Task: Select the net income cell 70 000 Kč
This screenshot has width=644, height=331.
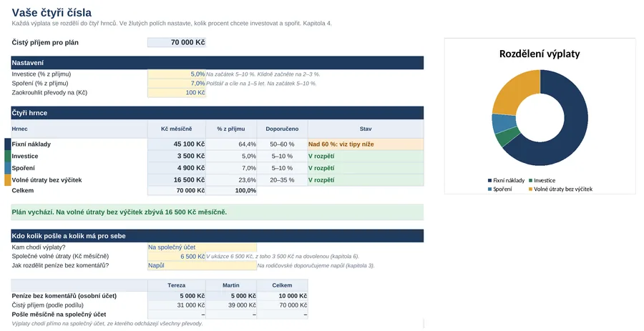Action: (x=177, y=42)
